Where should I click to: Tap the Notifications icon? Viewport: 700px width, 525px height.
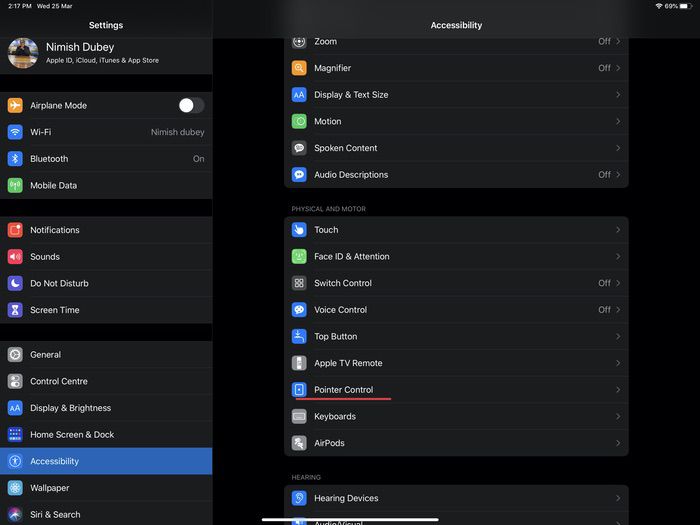[15, 230]
